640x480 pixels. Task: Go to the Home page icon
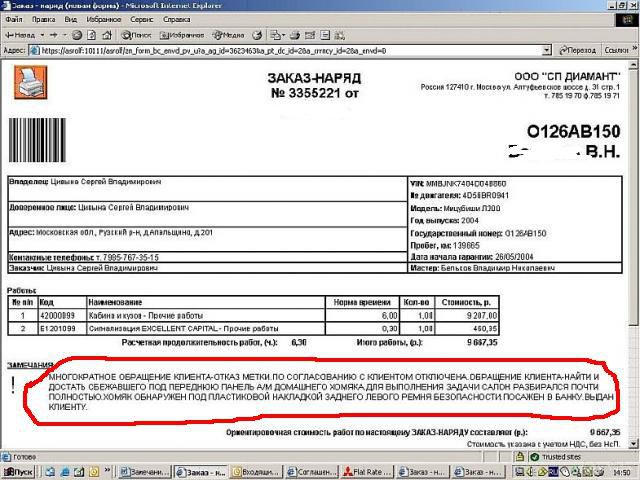107,36
